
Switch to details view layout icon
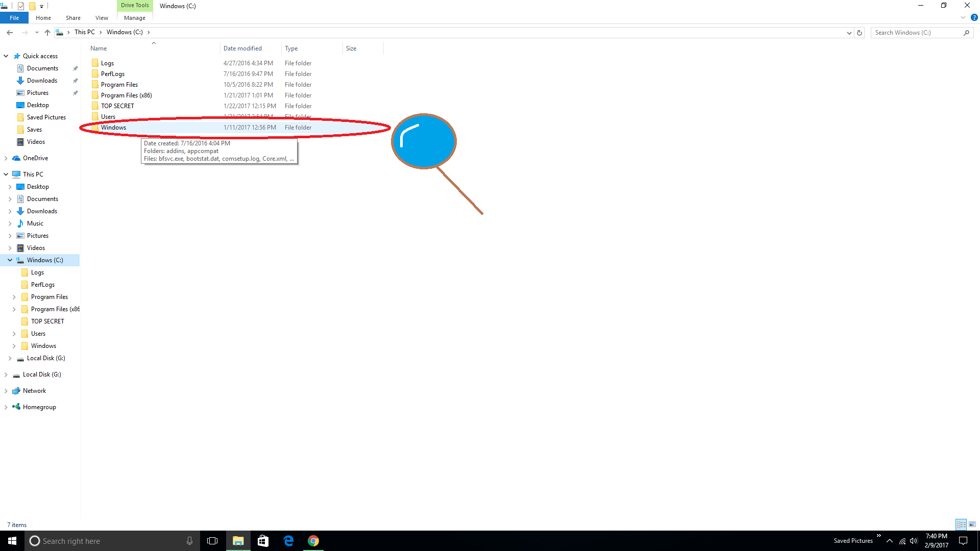coord(961,524)
